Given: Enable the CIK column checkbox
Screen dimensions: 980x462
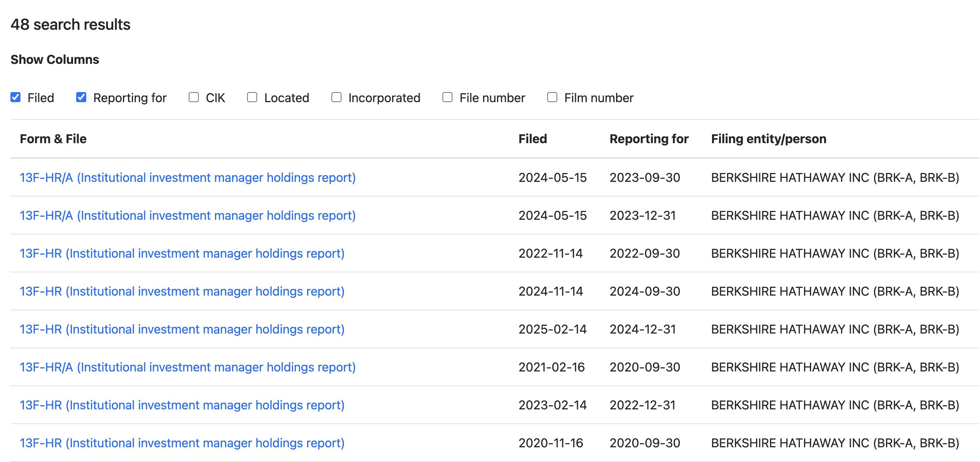Looking at the screenshot, I should point(194,97).
